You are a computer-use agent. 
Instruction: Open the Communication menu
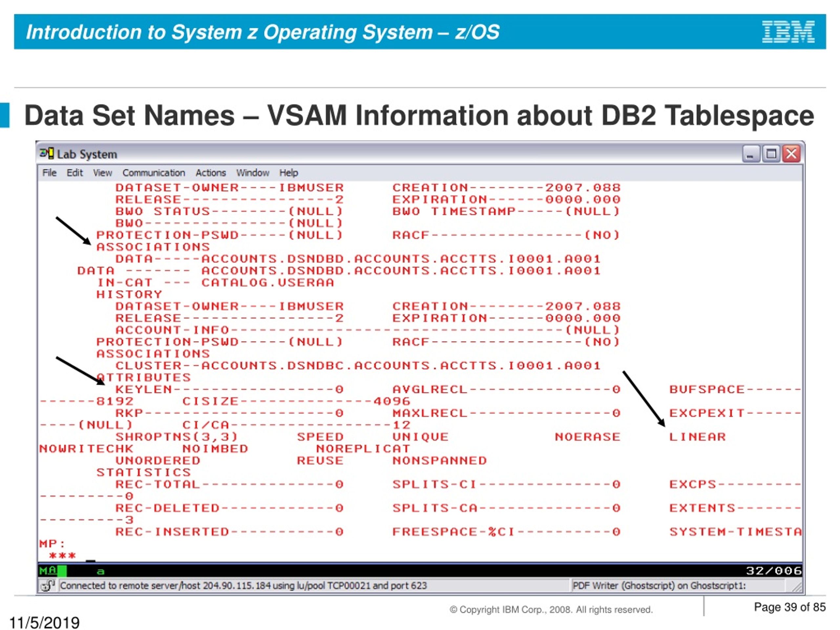(154, 173)
